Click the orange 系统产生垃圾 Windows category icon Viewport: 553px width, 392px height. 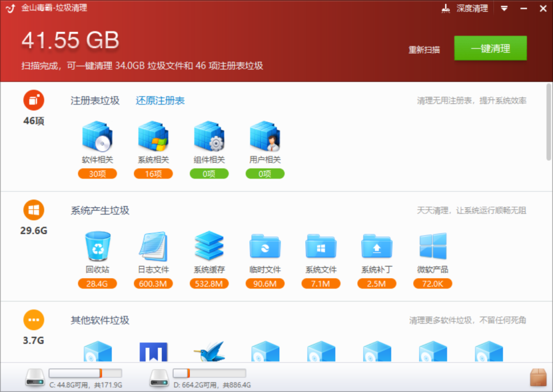point(34,210)
